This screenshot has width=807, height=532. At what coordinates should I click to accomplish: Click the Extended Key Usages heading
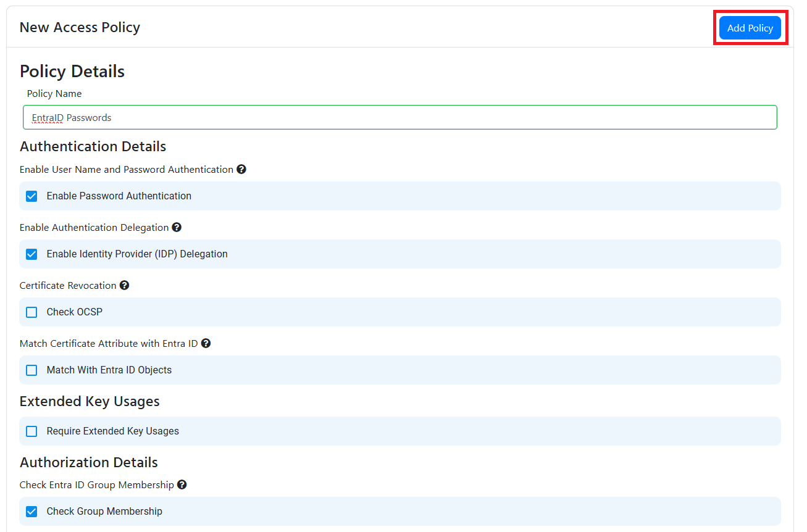point(90,401)
